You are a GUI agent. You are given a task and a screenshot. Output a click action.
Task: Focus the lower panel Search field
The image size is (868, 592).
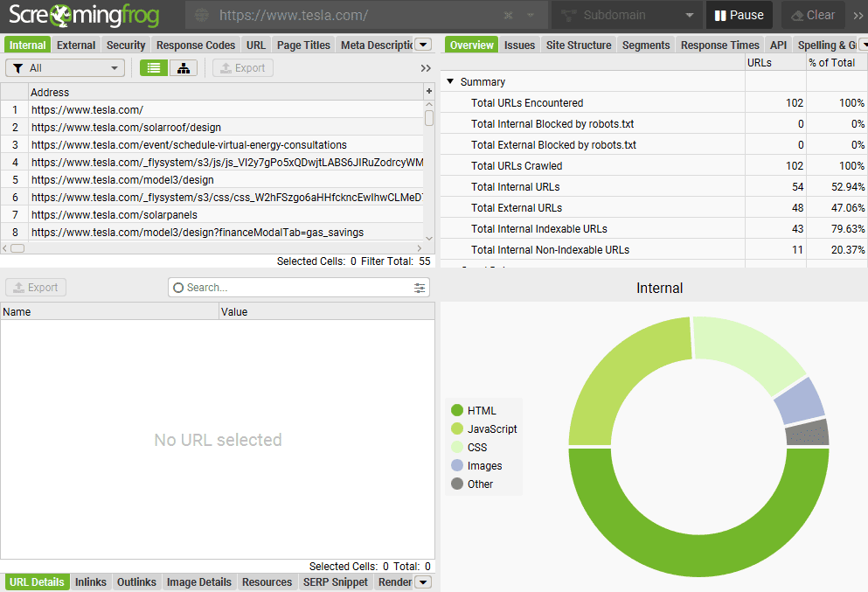[299, 288]
